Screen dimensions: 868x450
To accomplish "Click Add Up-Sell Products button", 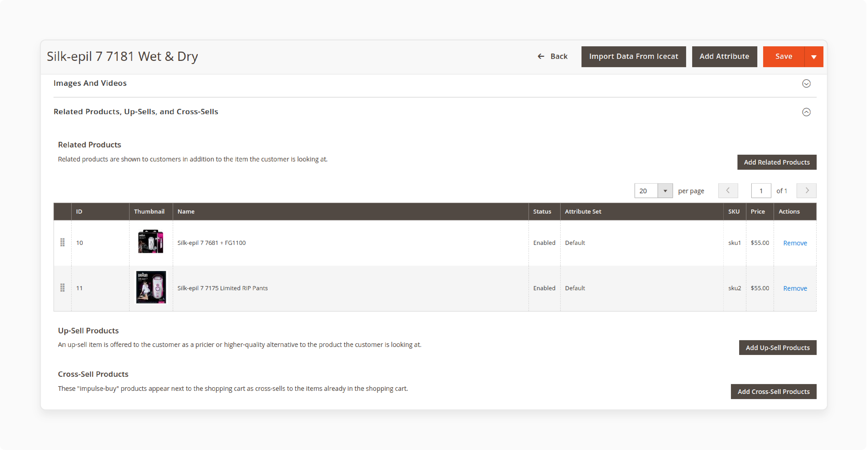I will coord(778,347).
